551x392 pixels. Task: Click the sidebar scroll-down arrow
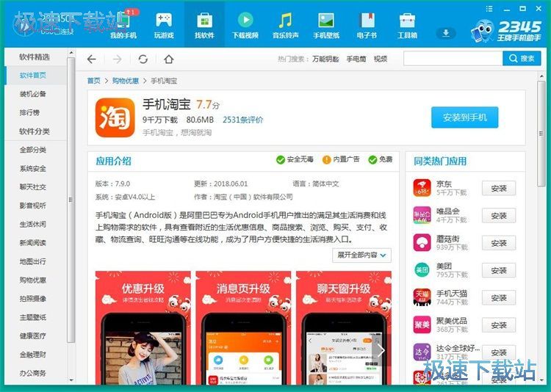[x=71, y=380]
